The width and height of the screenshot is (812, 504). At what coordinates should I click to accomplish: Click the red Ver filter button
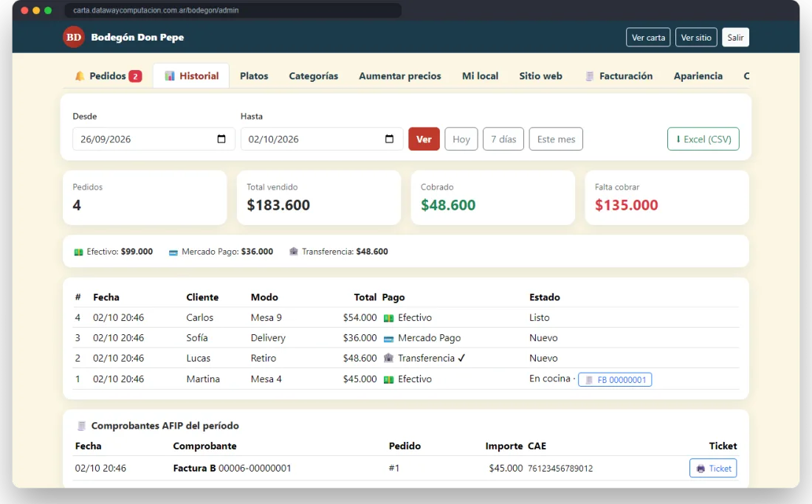click(x=424, y=139)
